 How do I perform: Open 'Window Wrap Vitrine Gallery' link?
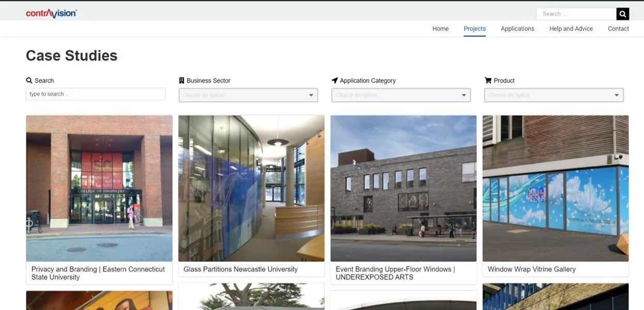pos(532,269)
